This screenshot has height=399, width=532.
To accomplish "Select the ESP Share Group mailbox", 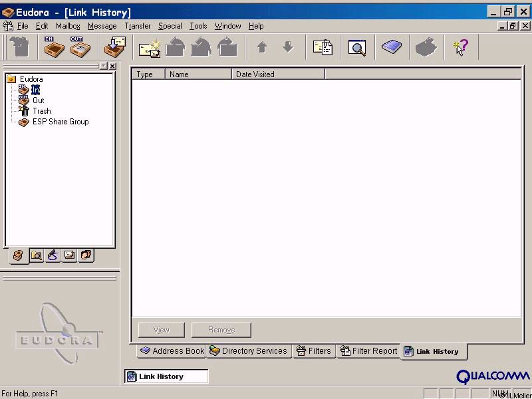I will point(61,122).
